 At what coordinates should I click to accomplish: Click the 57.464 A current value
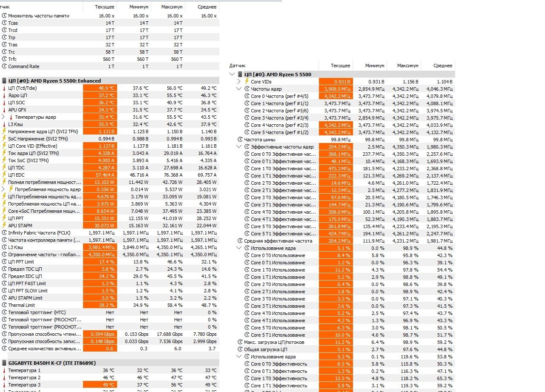click(100, 175)
